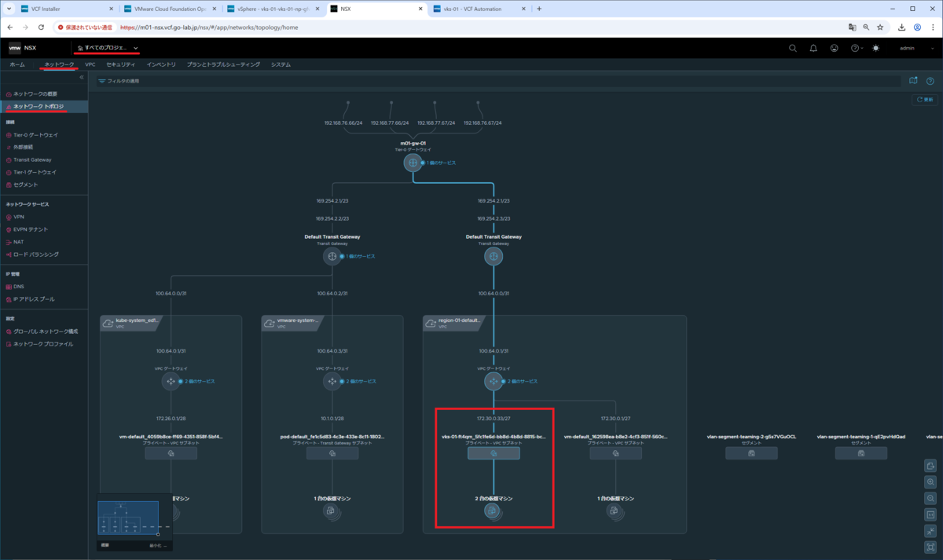Screen dimensions: 943x560
Task: Select vmware-system VPC gateway node icon
Action: (x=332, y=381)
